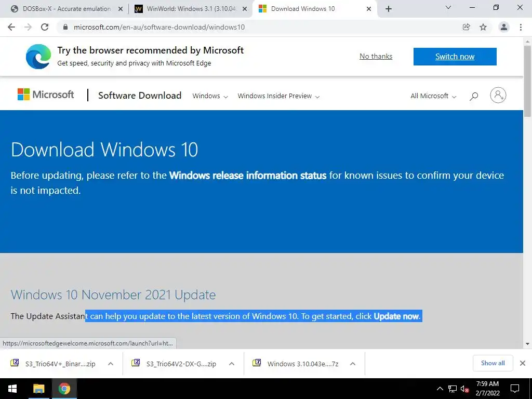Viewport: 532px width, 399px height.
Task: Reload the current page
Action: [45, 27]
